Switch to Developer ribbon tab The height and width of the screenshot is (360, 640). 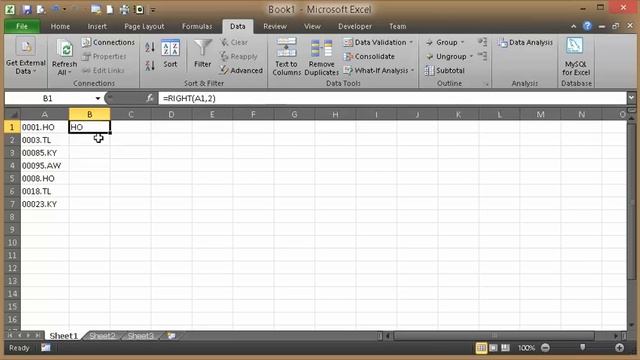coord(355,26)
